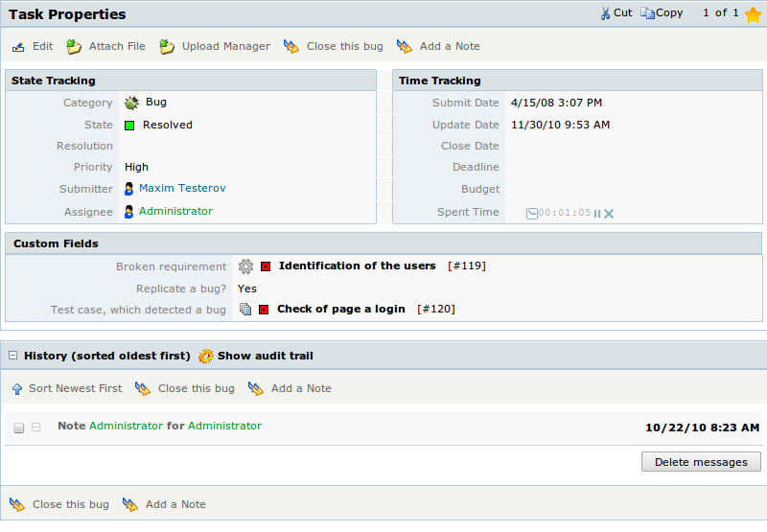Pause the Spent Time timer
The height and width of the screenshot is (532, 767).
point(597,214)
